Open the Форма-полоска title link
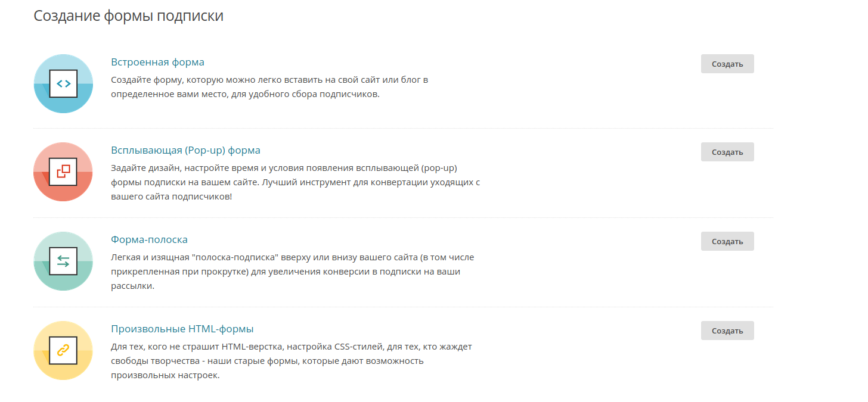 149,239
